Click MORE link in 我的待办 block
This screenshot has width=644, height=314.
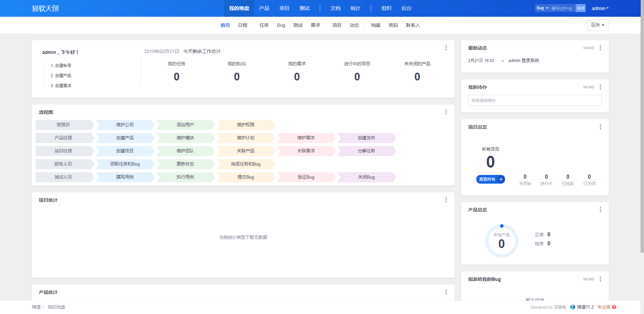[x=589, y=87]
